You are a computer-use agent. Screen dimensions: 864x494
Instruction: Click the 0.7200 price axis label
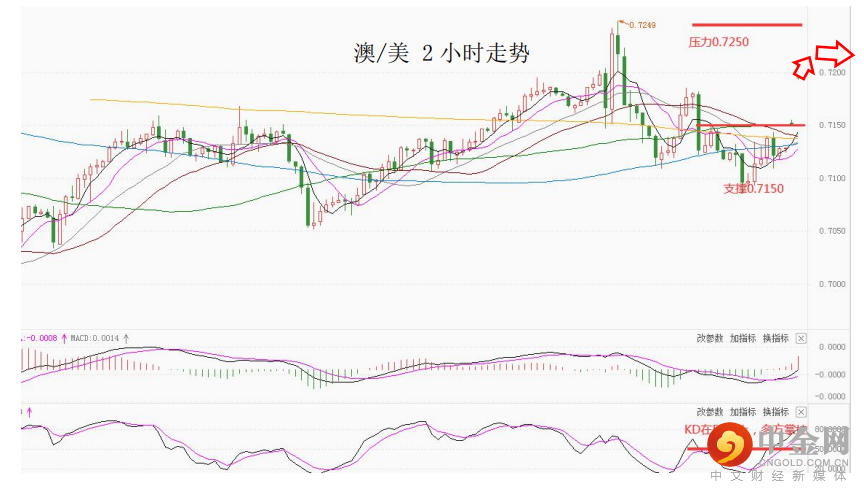(832, 73)
